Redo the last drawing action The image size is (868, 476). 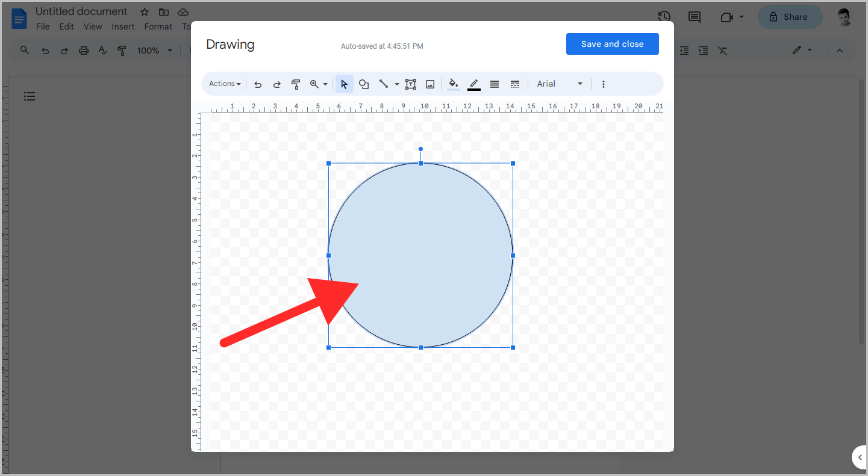click(x=276, y=84)
